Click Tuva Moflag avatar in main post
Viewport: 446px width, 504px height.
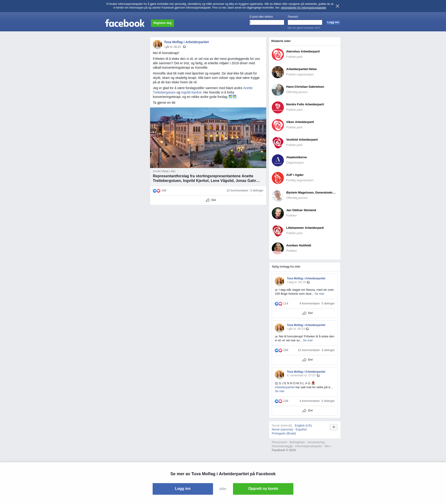coord(157,45)
